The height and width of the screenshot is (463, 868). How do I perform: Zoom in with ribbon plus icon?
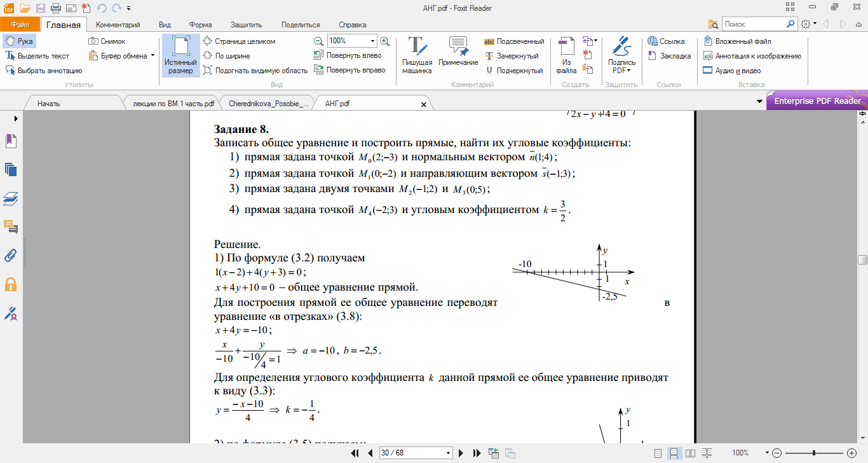click(384, 41)
